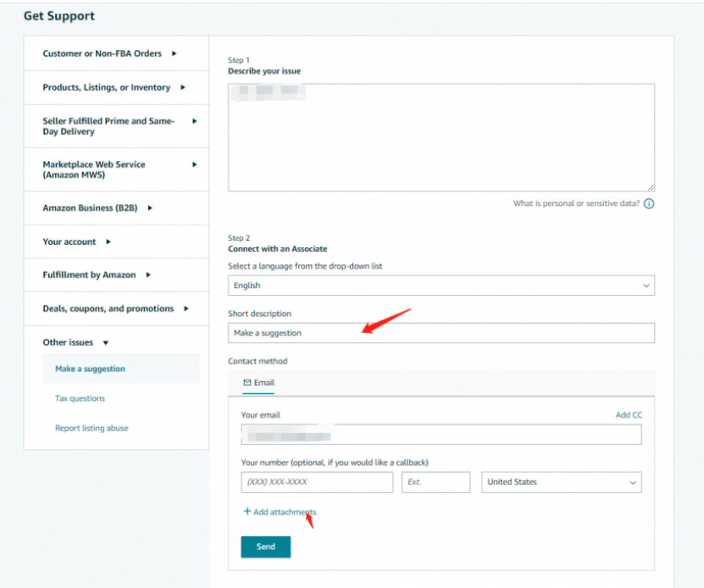
Task: Open Report listing abuse link
Action: tap(91, 428)
